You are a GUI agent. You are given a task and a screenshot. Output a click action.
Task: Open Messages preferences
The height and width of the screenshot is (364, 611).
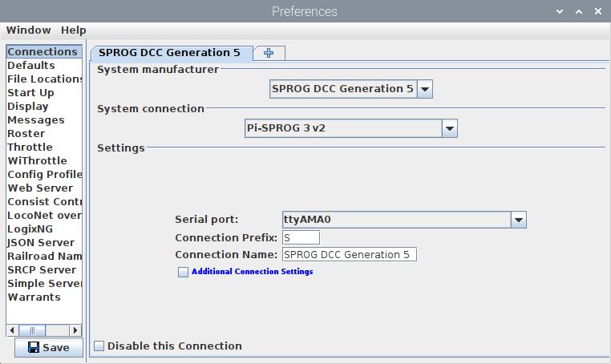(44, 120)
